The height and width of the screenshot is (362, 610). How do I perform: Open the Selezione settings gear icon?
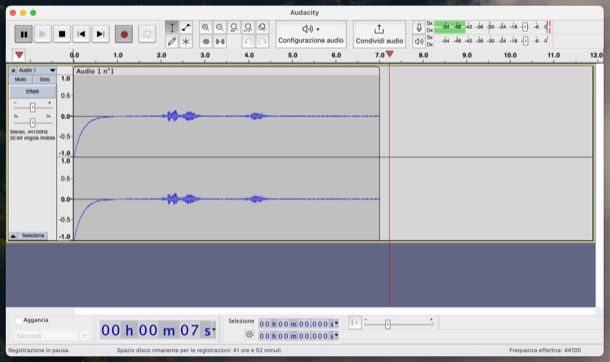pos(249,334)
